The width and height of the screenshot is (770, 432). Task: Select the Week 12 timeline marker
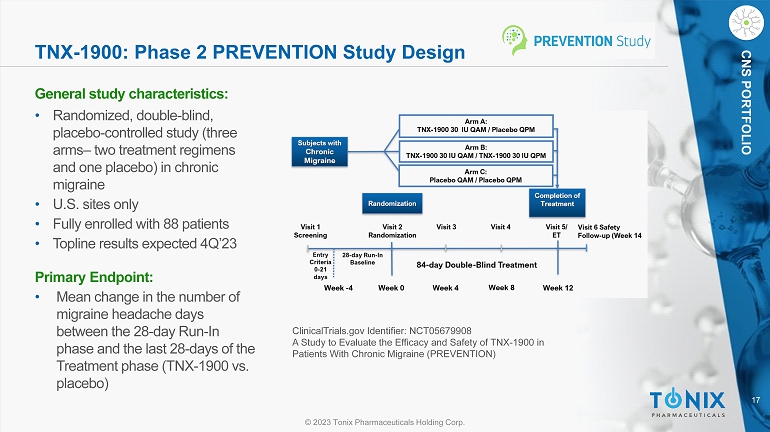pyautogui.click(x=558, y=288)
